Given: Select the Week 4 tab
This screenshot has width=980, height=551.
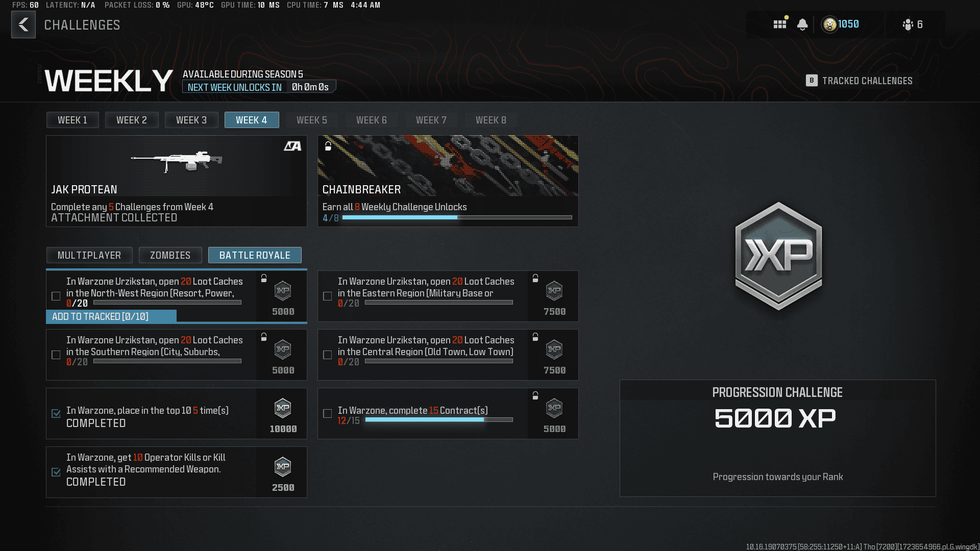Looking at the screenshot, I should pos(252,120).
